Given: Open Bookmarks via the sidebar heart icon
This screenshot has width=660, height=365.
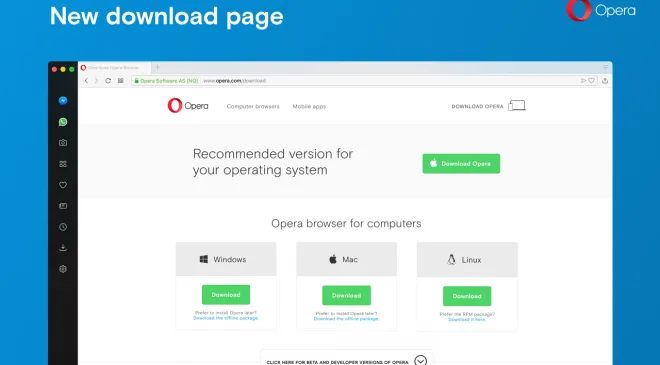Looking at the screenshot, I should (x=63, y=185).
